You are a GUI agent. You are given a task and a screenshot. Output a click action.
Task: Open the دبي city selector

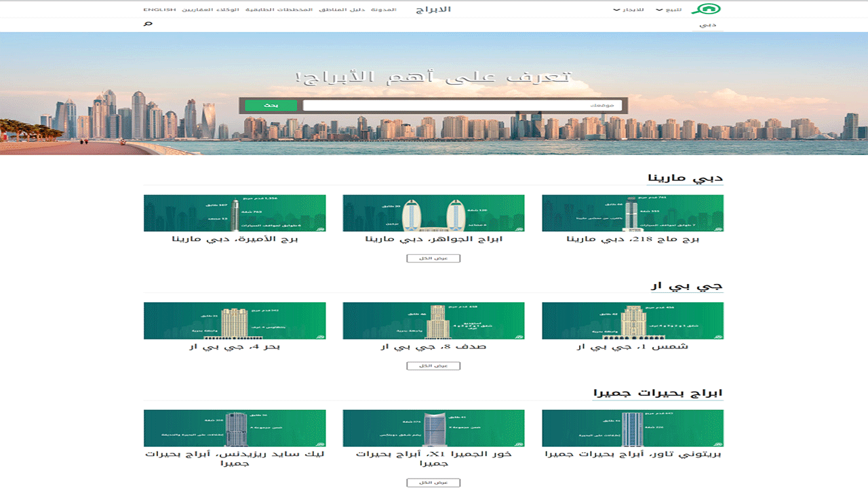coord(707,24)
